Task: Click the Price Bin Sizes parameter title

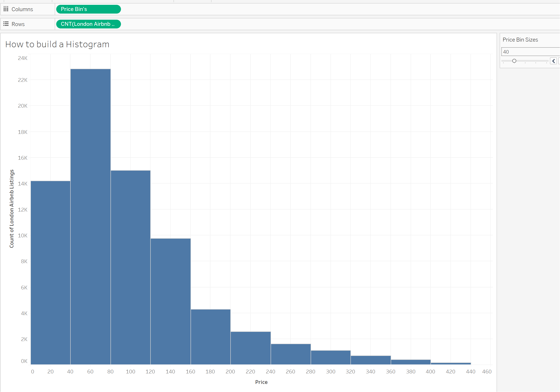Action: click(520, 40)
